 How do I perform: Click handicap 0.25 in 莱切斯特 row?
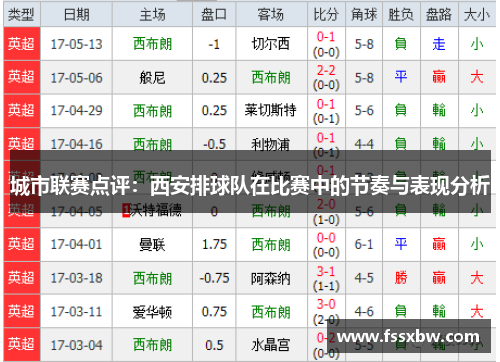tap(214, 110)
